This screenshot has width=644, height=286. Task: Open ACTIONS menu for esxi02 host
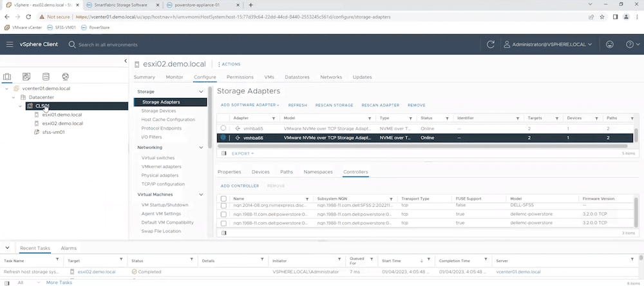(229, 64)
